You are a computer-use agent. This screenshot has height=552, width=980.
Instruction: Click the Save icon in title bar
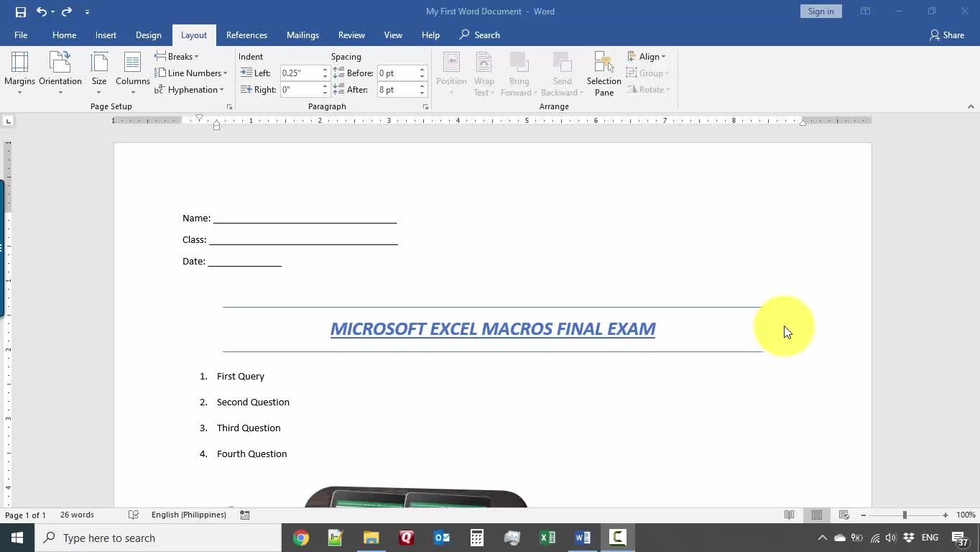tap(21, 11)
